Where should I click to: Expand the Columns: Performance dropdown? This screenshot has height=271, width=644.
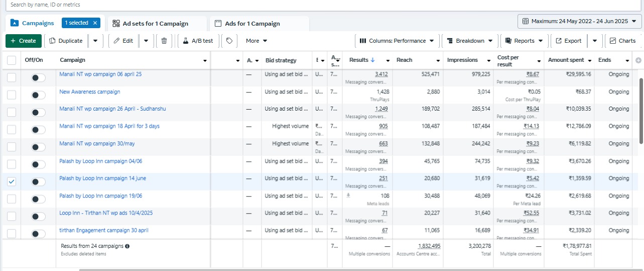pos(397,41)
